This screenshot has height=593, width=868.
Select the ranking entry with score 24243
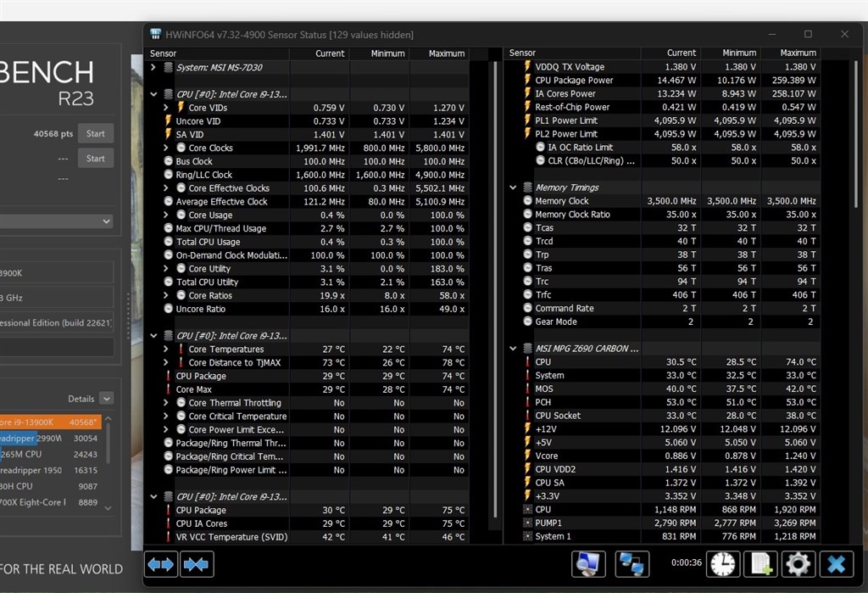[50, 455]
